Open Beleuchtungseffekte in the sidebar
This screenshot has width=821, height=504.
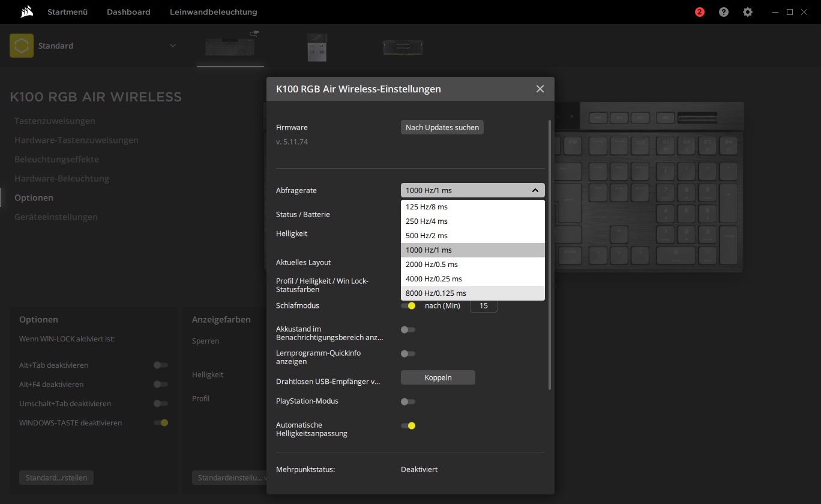click(56, 159)
